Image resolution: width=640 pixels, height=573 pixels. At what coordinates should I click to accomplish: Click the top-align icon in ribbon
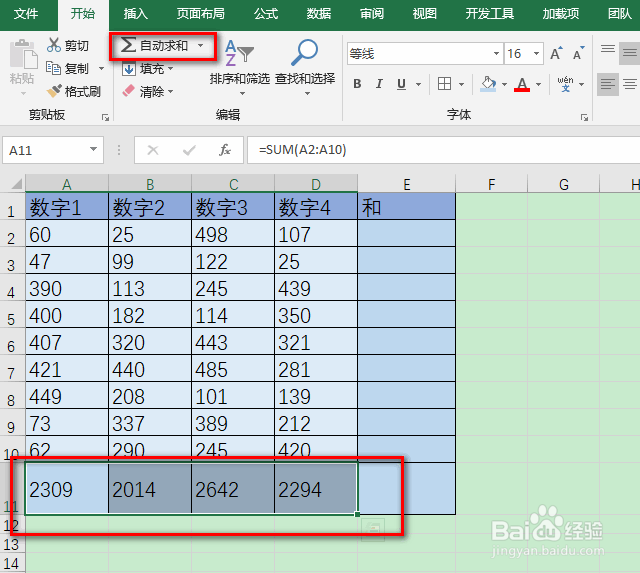(608, 49)
